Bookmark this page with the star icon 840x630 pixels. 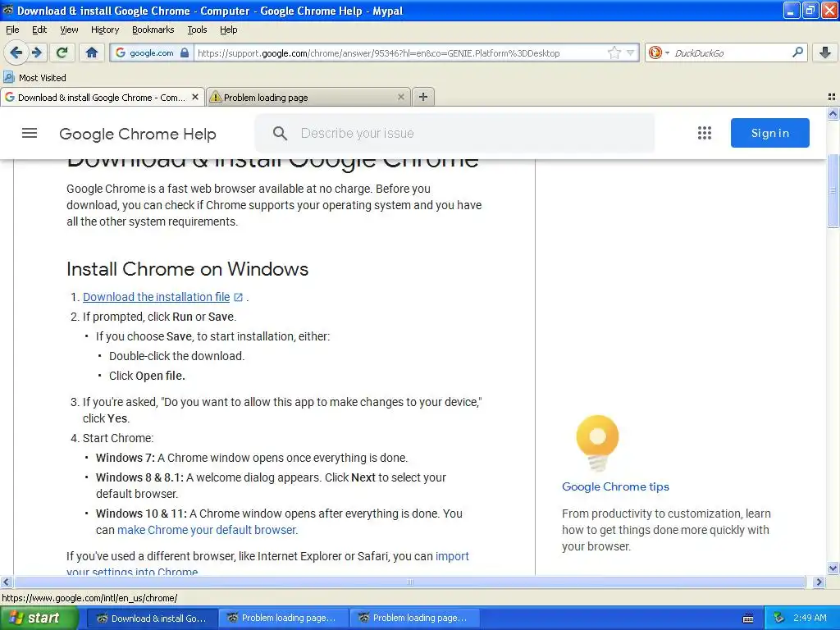click(x=614, y=52)
